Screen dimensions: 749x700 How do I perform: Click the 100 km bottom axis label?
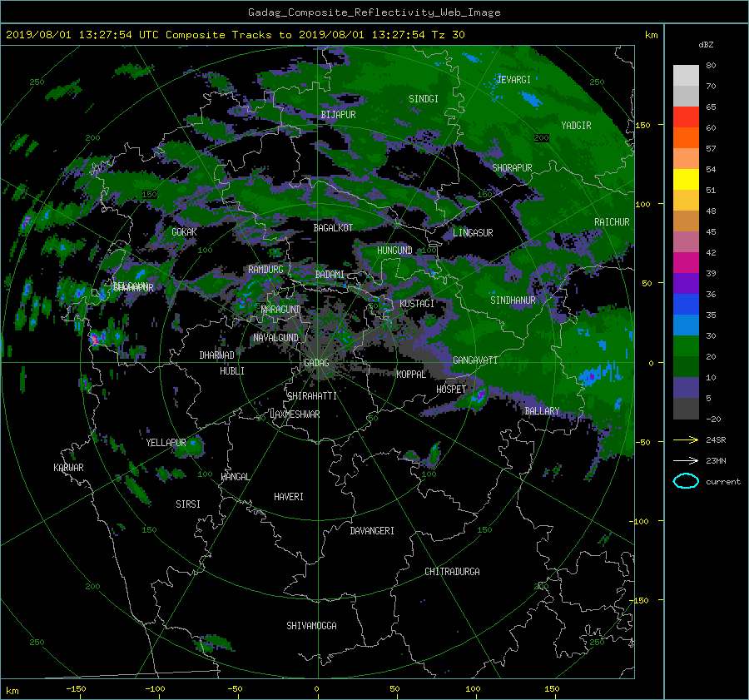(473, 689)
